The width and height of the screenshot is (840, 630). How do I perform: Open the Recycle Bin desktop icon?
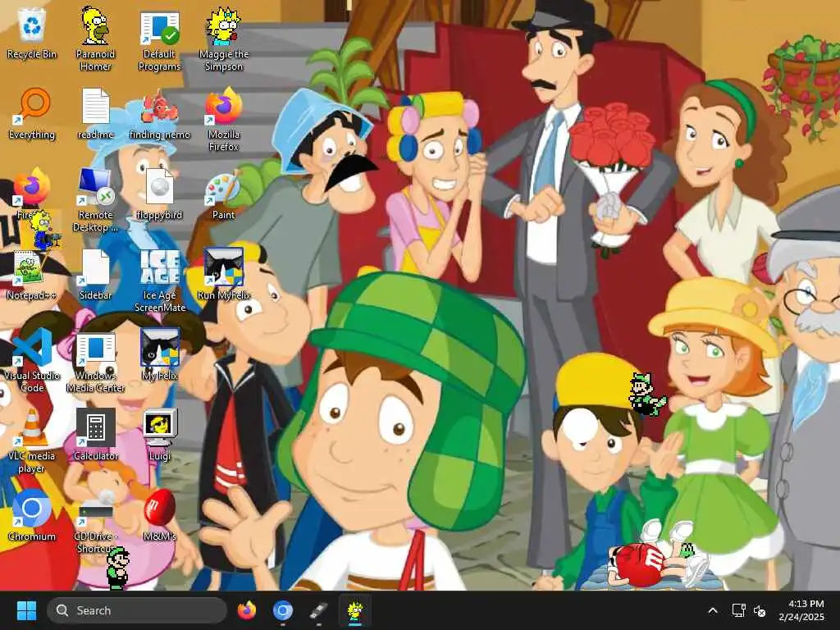[32, 33]
